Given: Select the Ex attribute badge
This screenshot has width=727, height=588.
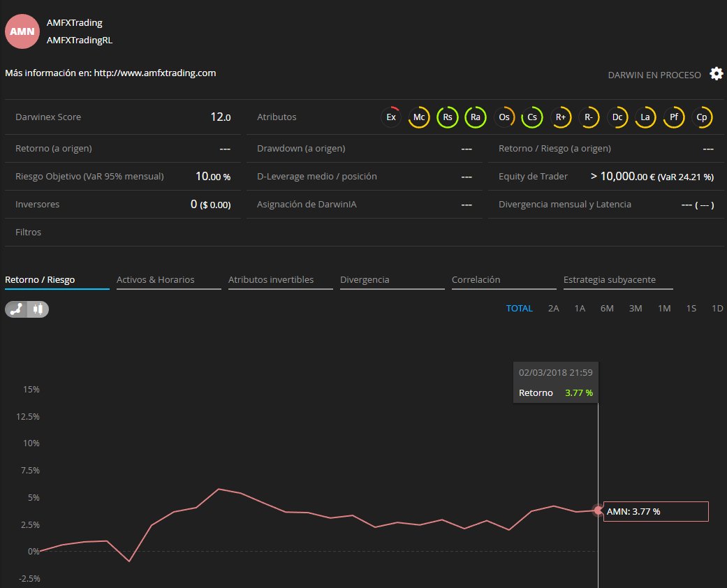Looking at the screenshot, I should coord(391,117).
